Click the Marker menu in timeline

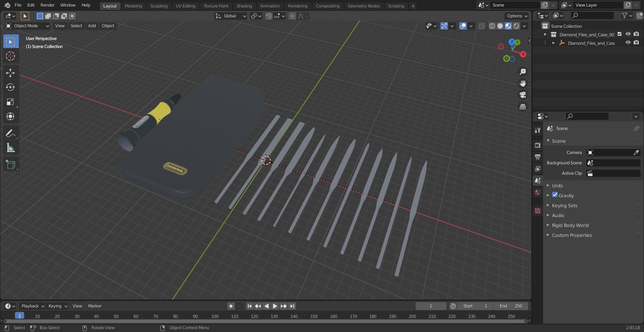point(95,306)
